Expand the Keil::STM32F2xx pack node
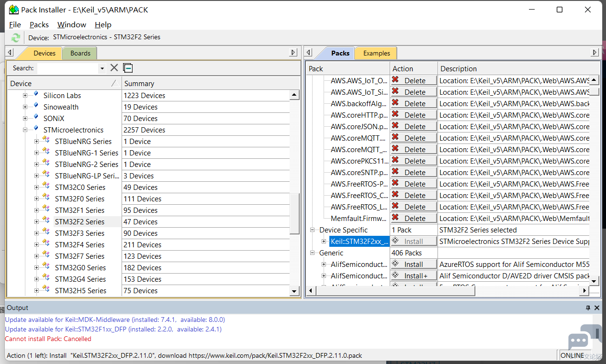 (324, 242)
